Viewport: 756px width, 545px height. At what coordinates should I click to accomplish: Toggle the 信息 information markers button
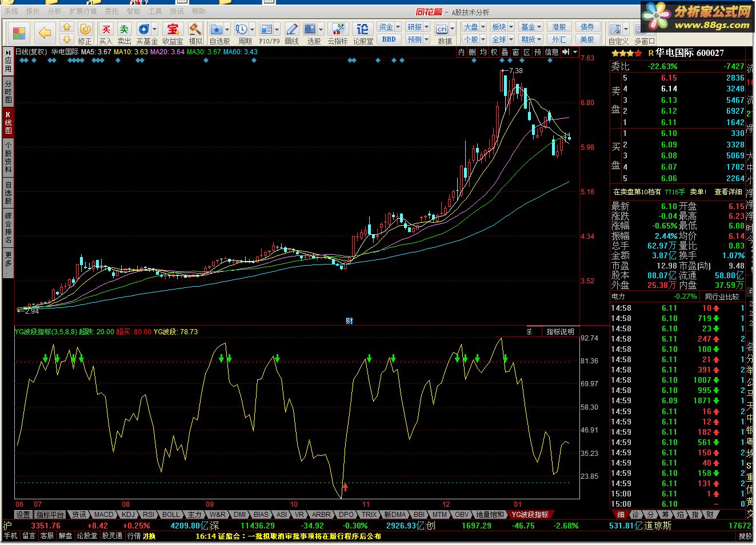[551, 52]
